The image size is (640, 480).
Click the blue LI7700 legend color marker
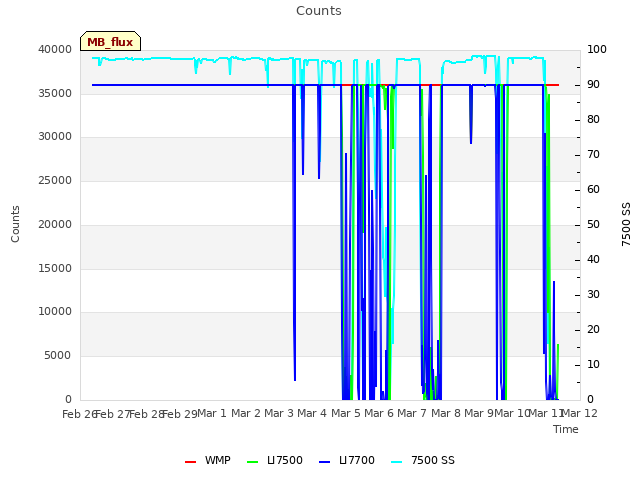[324, 462]
